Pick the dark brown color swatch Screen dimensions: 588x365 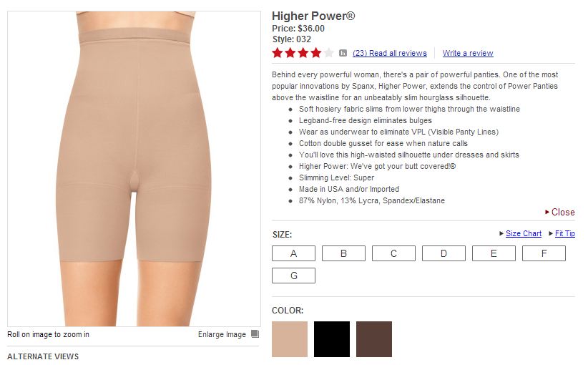pyautogui.click(x=374, y=339)
